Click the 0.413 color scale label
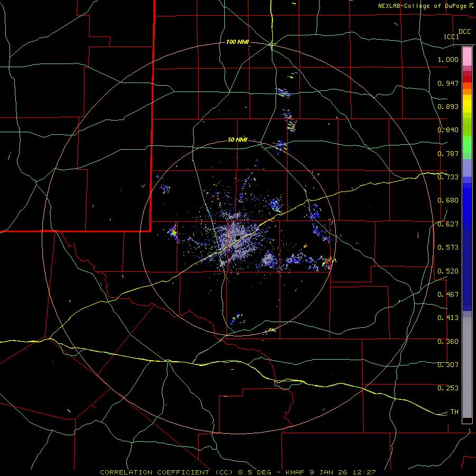Image resolution: width=476 pixels, height=476 pixels. 448,318
